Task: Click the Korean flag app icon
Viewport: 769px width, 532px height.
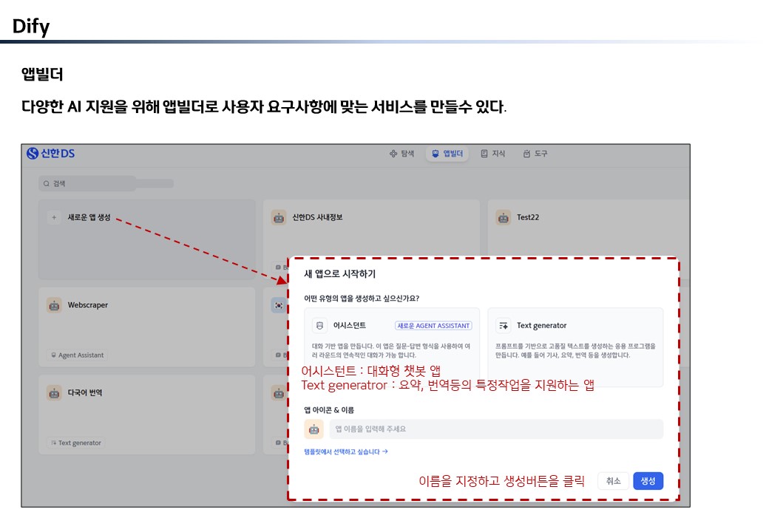Action: coord(279,305)
